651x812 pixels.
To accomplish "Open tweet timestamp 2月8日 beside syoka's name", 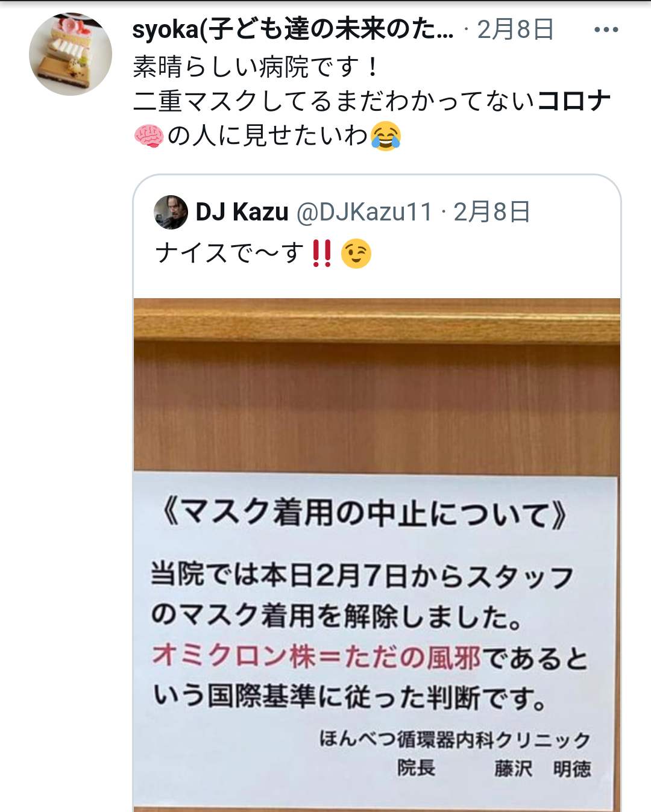I will (x=515, y=29).
